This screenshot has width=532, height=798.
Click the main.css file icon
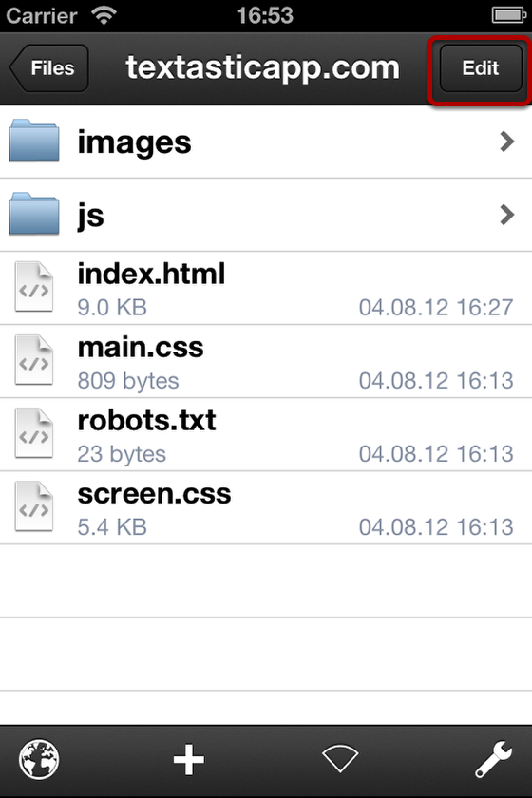click(x=33, y=360)
